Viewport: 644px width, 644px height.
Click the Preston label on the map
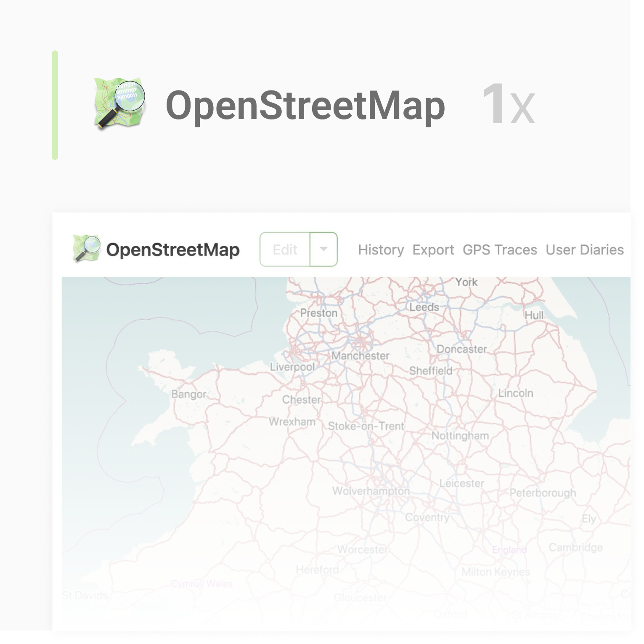coord(319,313)
